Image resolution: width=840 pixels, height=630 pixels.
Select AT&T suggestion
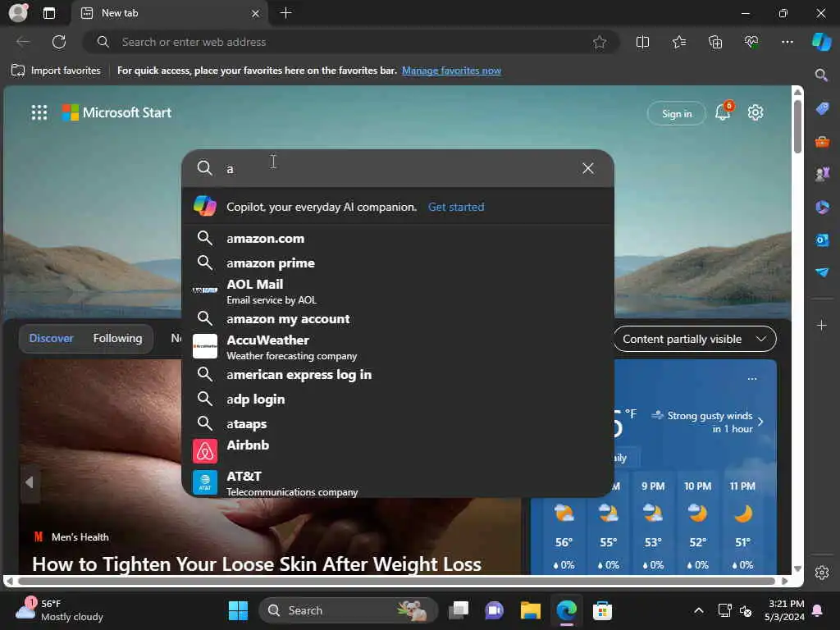pos(398,482)
